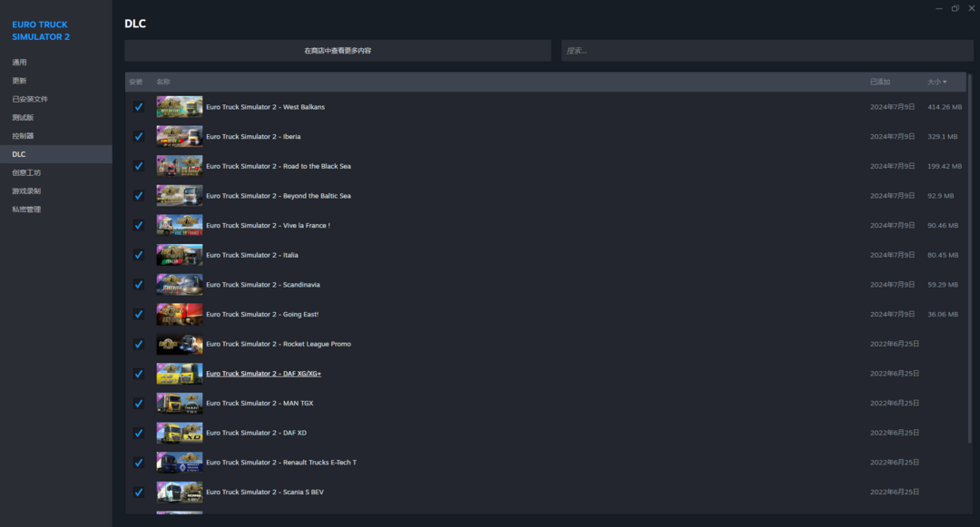980x527 pixels.
Task: Open the 控制器 settings
Action: pos(23,135)
